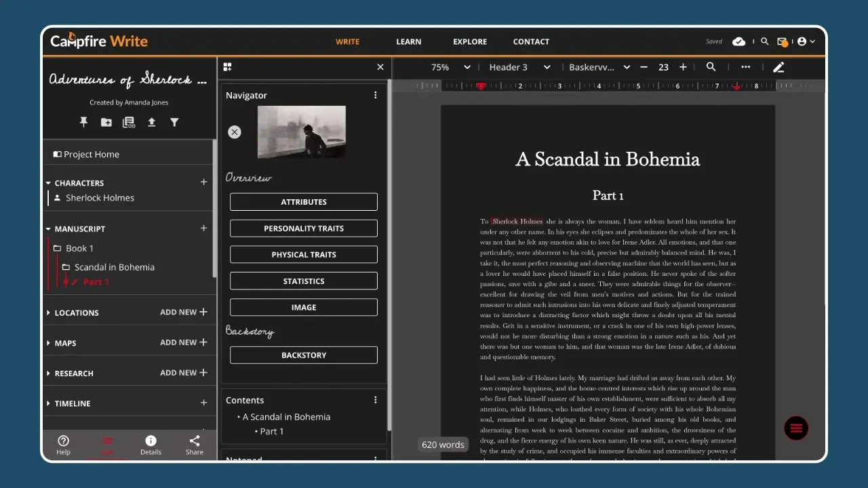
Task: Click the pen edit mode icon
Action: [778, 67]
